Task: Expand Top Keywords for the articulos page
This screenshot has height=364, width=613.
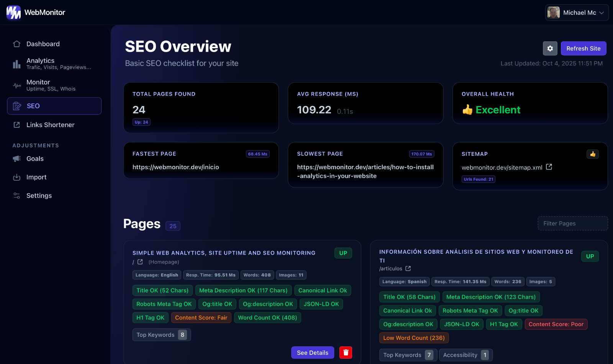Action: pyautogui.click(x=407, y=355)
